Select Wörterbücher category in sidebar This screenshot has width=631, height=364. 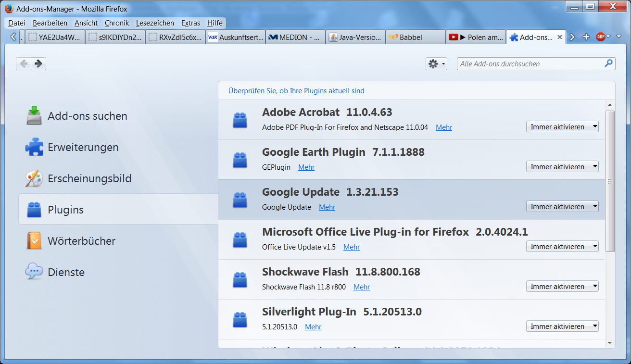point(118,241)
